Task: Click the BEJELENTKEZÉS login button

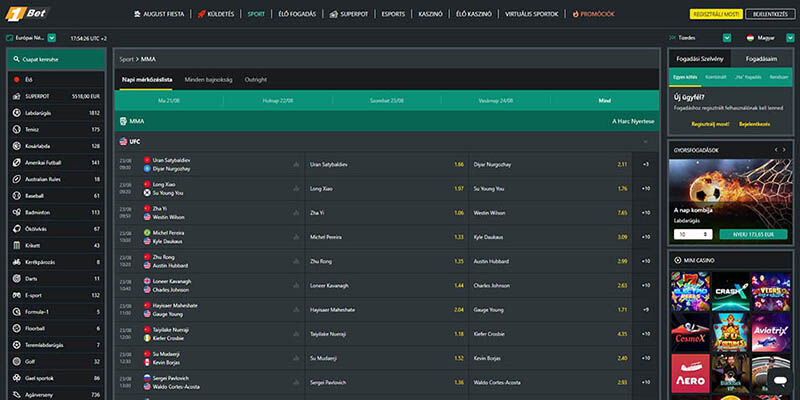Action: point(770,14)
